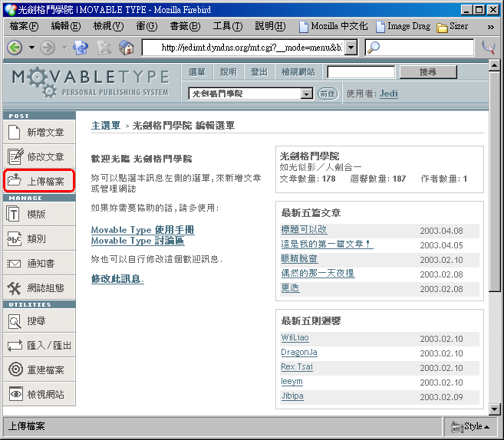Click the 檢視網站 tab in header
Screen dimensions: 504x440
point(298,72)
